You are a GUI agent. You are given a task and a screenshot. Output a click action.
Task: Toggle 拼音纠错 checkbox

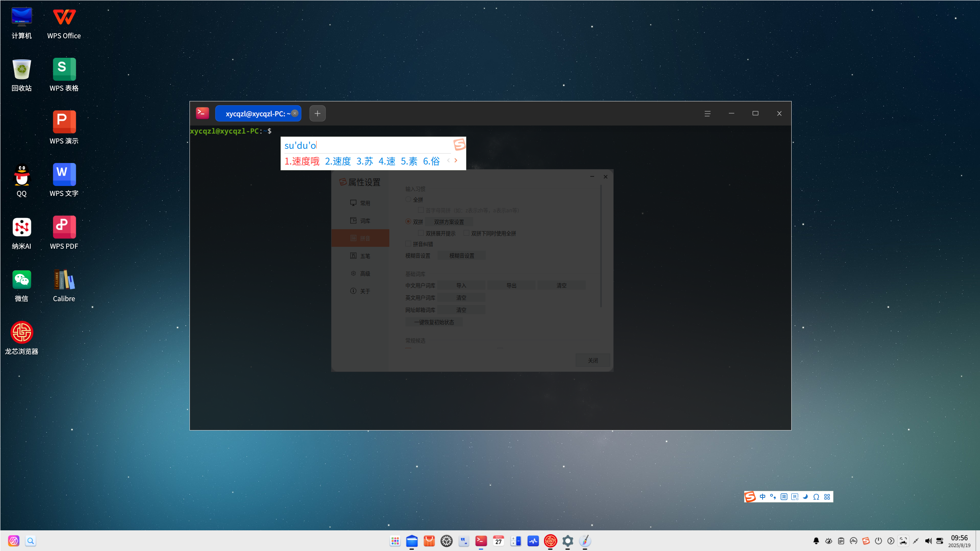click(x=408, y=244)
